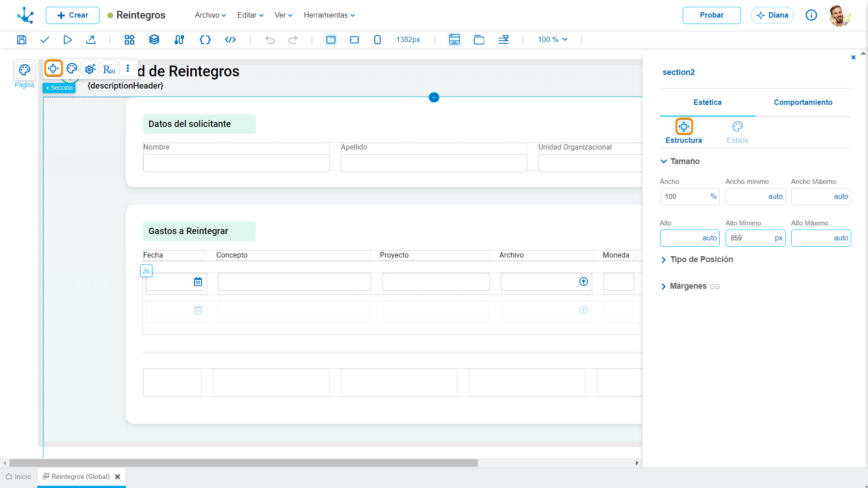Open the layers stack icon
This screenshot has width=868, height=488.
point(154,40)
